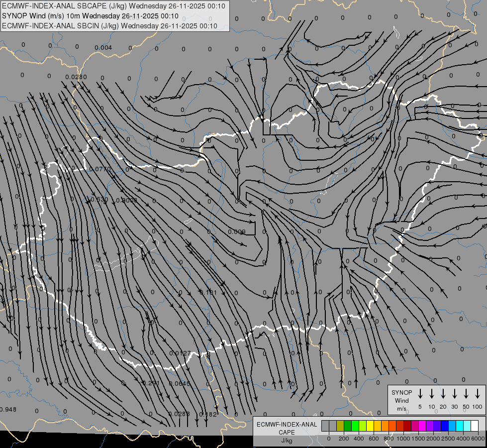Image resolution: width=487 pixels, height=448 pixels.
Task: Click the map value 0.948
Action: [x=8, y=410]
